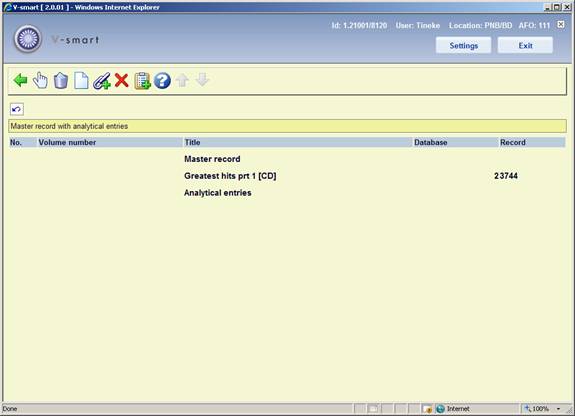Click the V-smart round logo
The image size is (575, 416).
point(28,39)
